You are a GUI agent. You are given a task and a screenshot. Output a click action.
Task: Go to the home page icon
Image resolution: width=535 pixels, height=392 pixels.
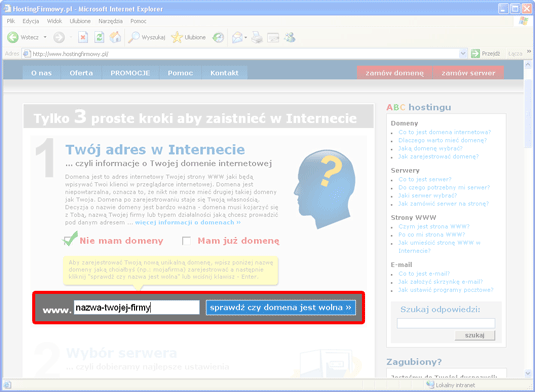(115, 37)
